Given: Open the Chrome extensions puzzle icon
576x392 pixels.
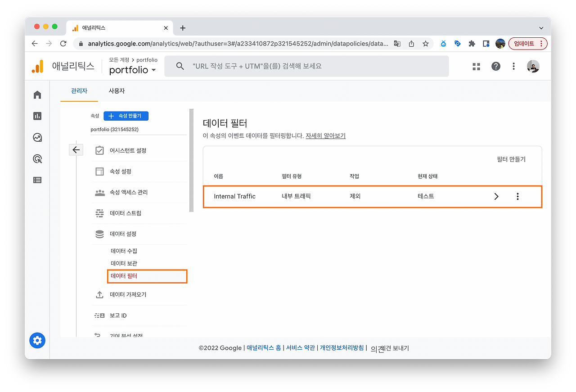Looking at the screenshot, I should coord(472,44).
